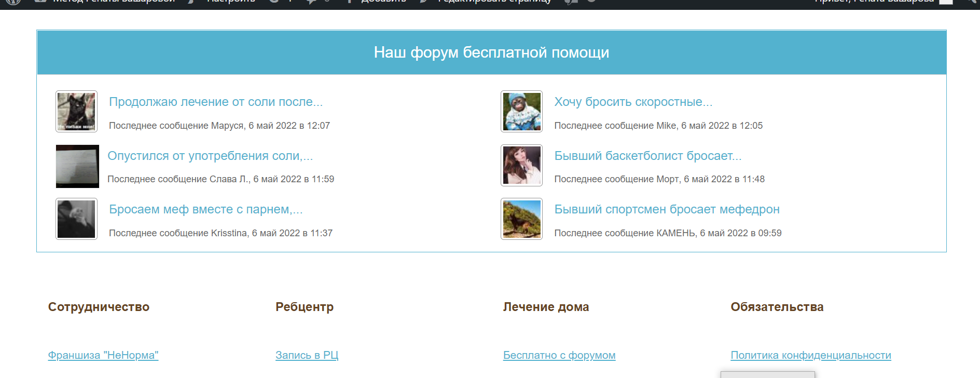Follow the Франшиза "НеНорма" footer link
Image resolution: width=980 pixels, height=378 pixels.
(103, 355)
